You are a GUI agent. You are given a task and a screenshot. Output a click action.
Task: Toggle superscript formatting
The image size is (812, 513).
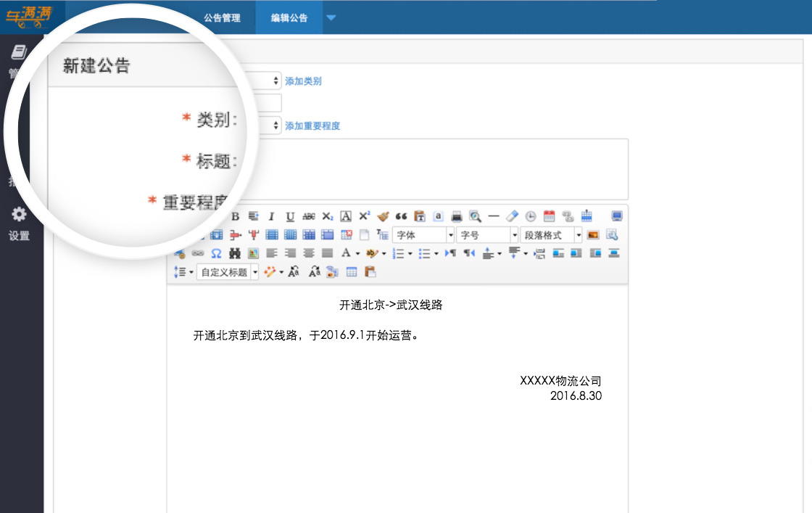364,216
